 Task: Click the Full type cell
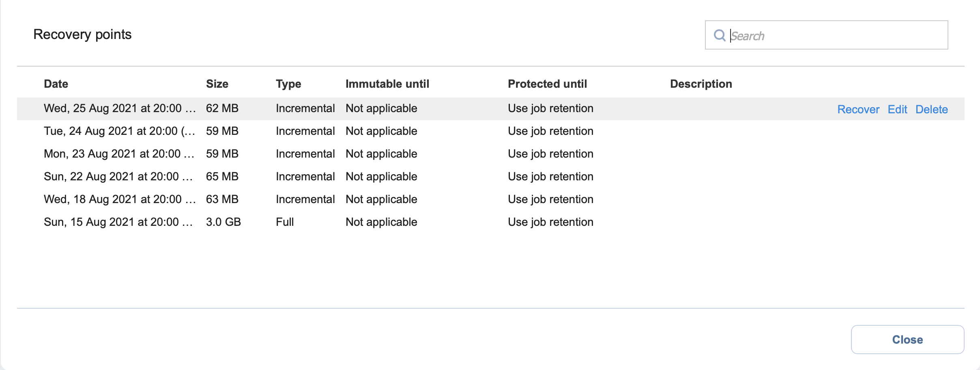(x=285, y=222)
